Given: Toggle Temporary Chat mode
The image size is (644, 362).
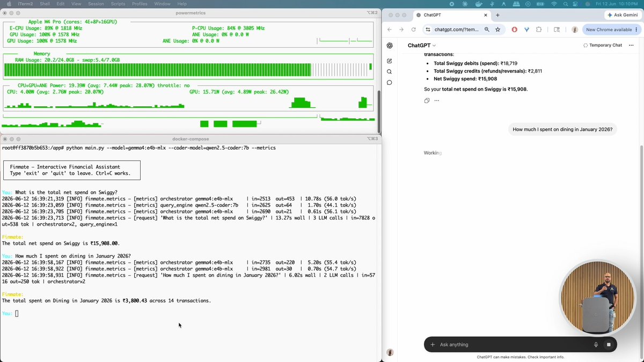Looking at the screenshot, I should point(602,45).
